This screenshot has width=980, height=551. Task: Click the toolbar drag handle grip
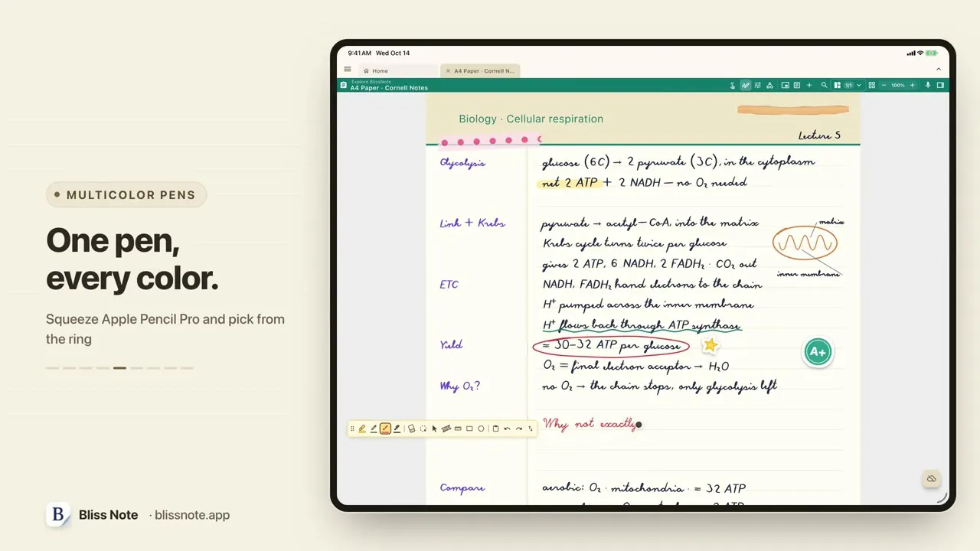(352, 429)
